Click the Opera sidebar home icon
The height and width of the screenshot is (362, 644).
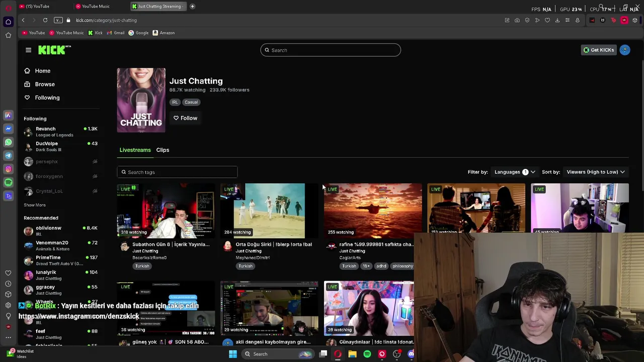[8, 22]
